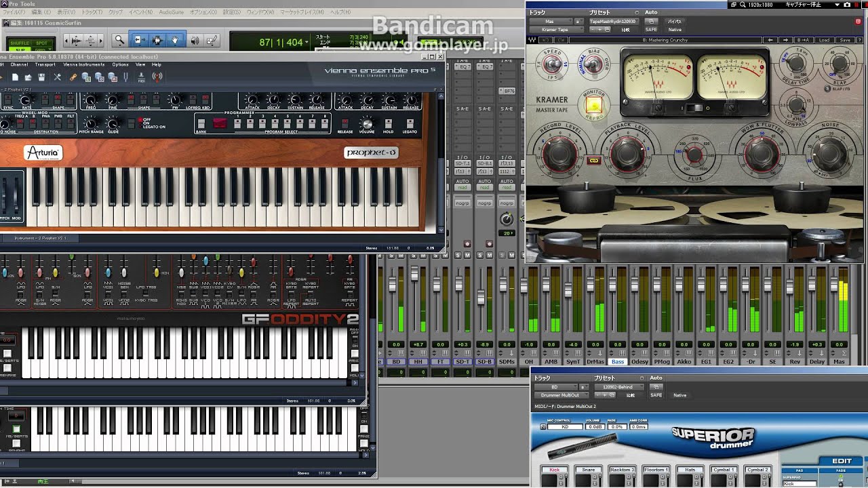Click the open folder icon in Vienna Ensemble
Screen dimensions: 868x488
click(28, 77)
